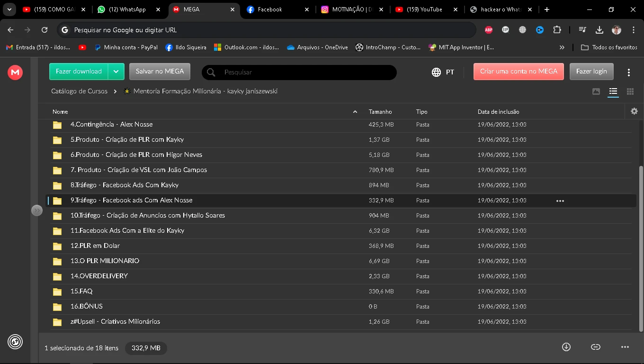Viewport: 644px width, 364px height.
Task: Open the image gallery view
Action: point(596,91)
